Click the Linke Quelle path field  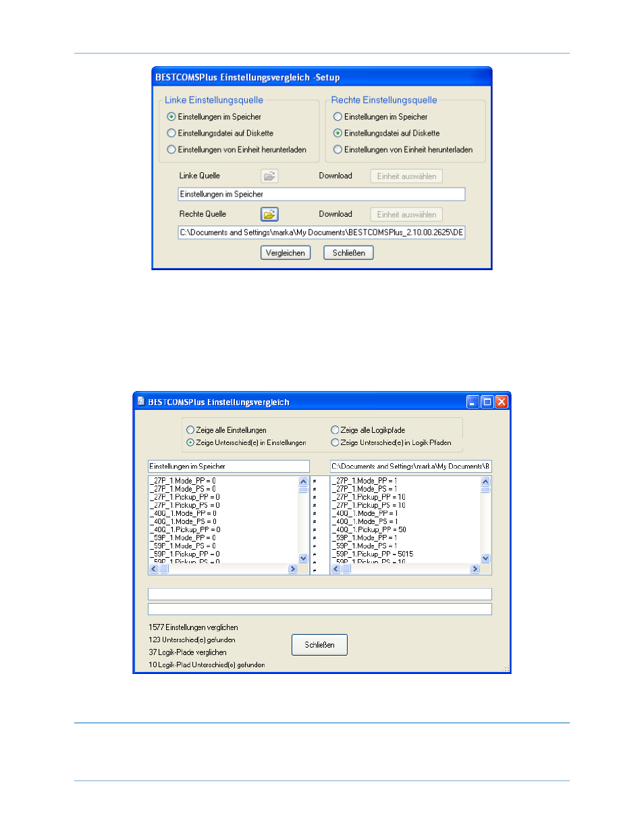point(321,194)
